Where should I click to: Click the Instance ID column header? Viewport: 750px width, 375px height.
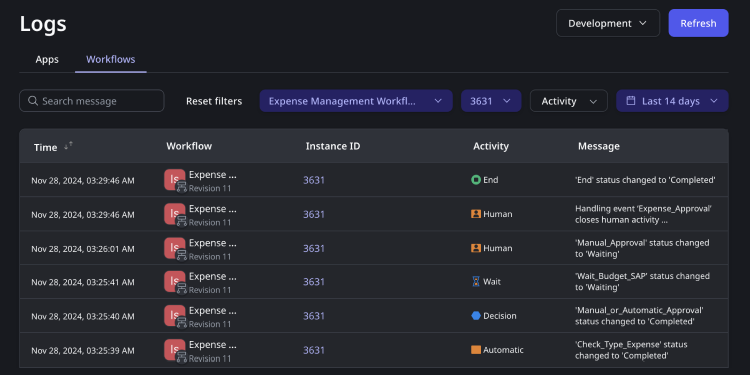[x=333, y=146]
